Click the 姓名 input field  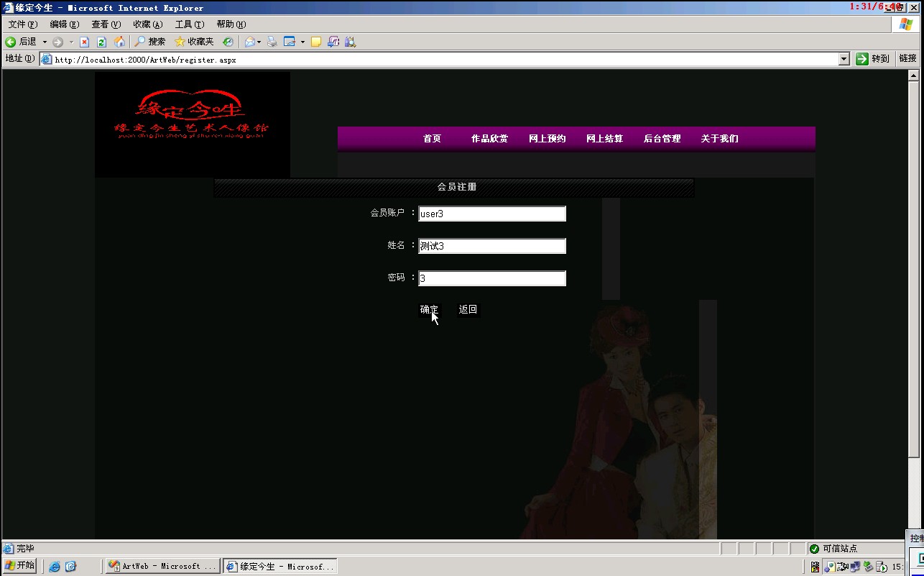(492, 246)
